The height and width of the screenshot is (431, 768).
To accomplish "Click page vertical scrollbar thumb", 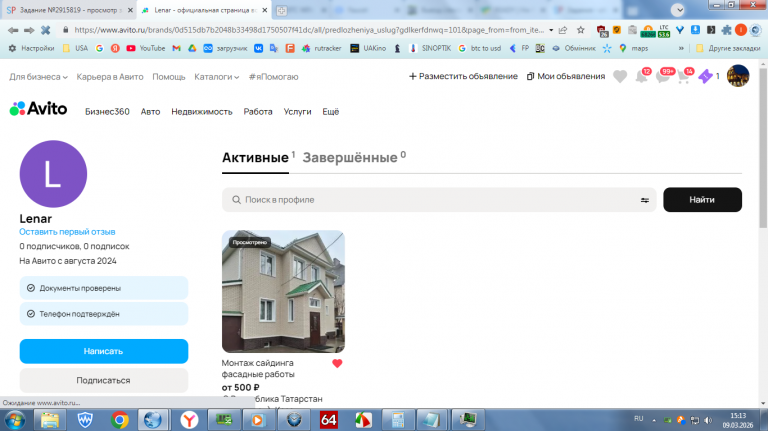I will click(763, 147).
